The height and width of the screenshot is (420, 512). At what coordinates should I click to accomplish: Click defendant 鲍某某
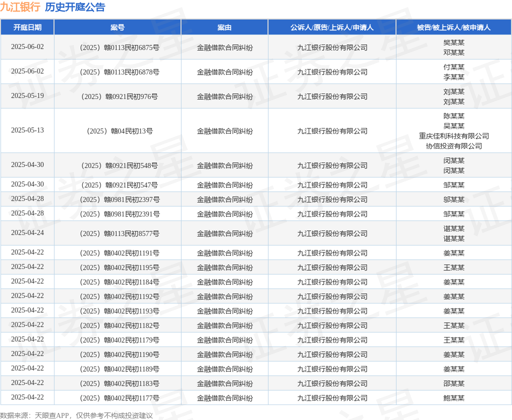tap(454, 398)
